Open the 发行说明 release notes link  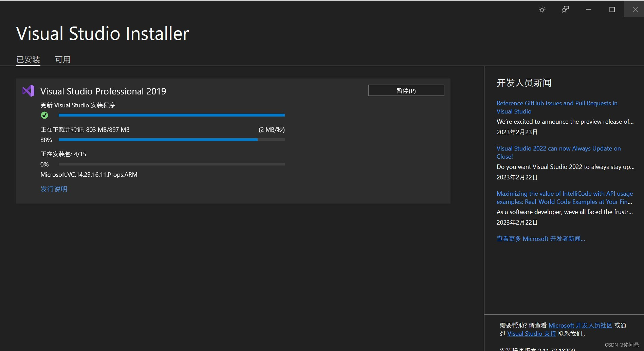[54, 189]
